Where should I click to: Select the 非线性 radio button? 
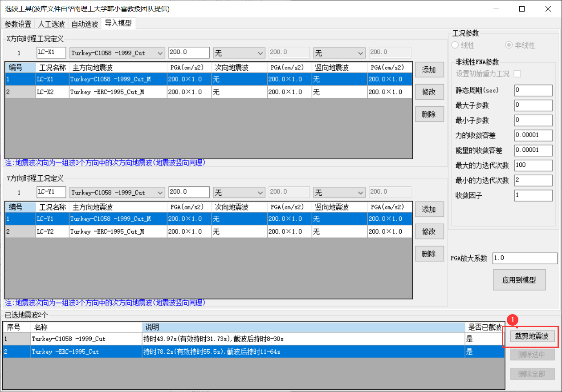509,45
